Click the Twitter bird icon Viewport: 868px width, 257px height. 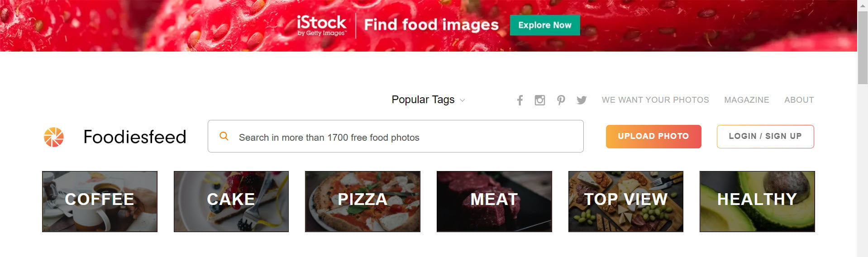tap(582, 100)
